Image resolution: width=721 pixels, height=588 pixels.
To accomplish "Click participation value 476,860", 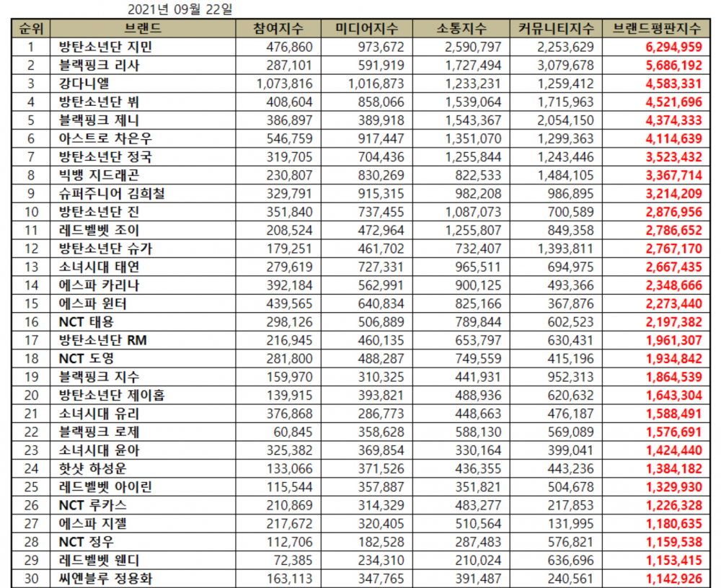I will point(289,47).
